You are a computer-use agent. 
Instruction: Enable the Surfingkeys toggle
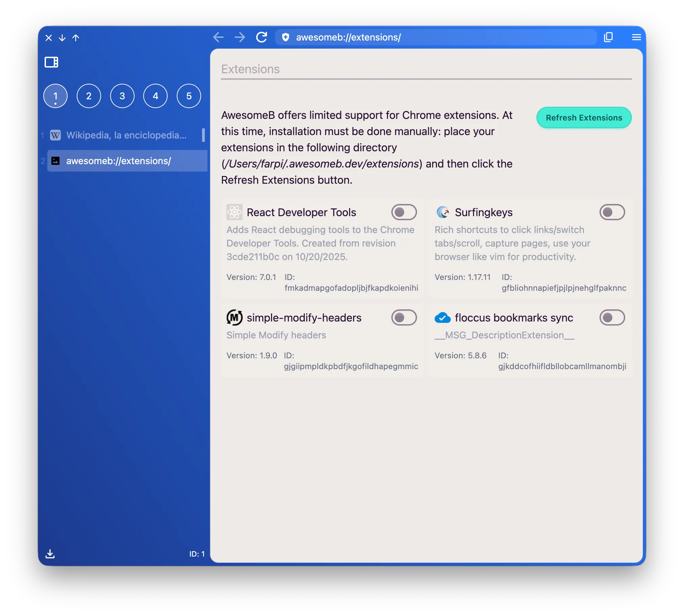point(612,212)
